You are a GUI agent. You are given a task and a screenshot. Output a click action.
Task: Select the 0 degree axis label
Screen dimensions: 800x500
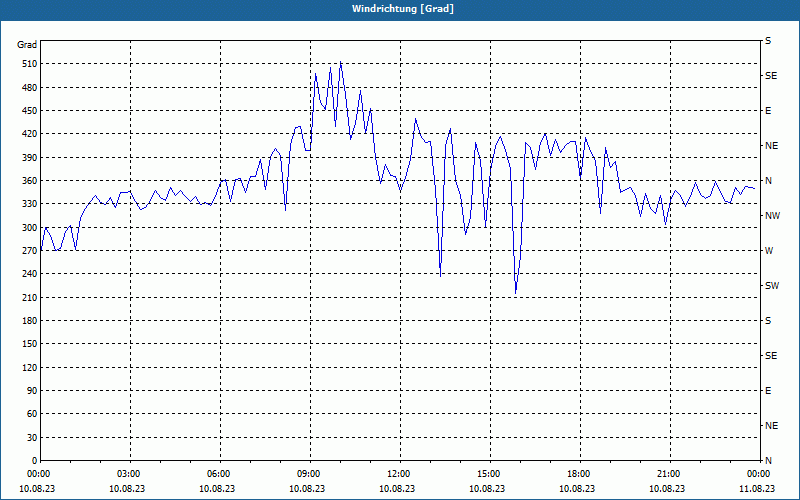[x=34, y=461]
